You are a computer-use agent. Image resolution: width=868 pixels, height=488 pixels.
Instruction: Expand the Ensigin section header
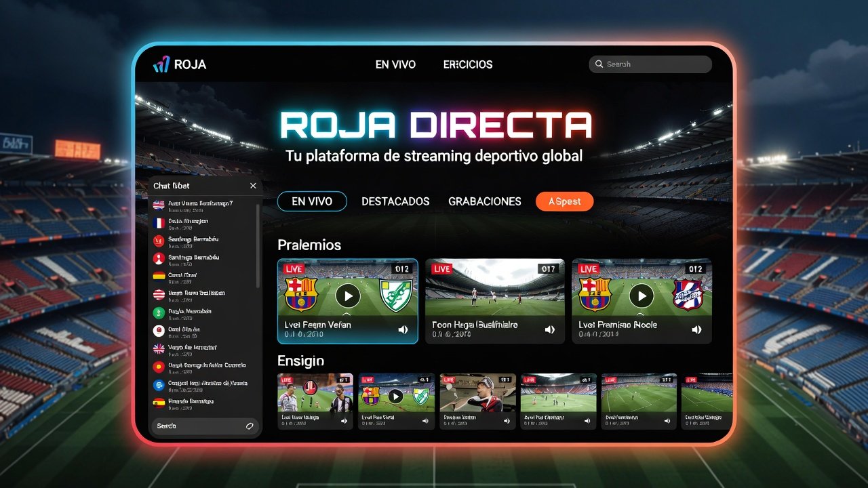click(x=300, y=361)
